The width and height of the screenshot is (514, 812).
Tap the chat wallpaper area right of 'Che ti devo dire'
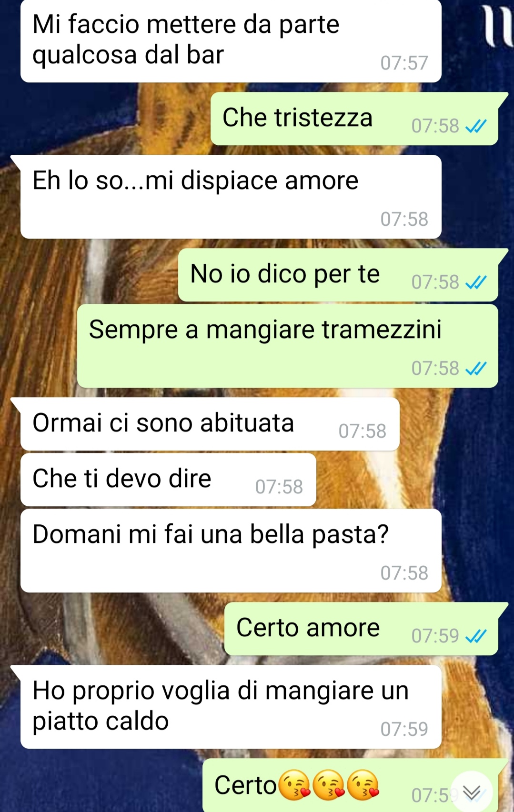410,480
